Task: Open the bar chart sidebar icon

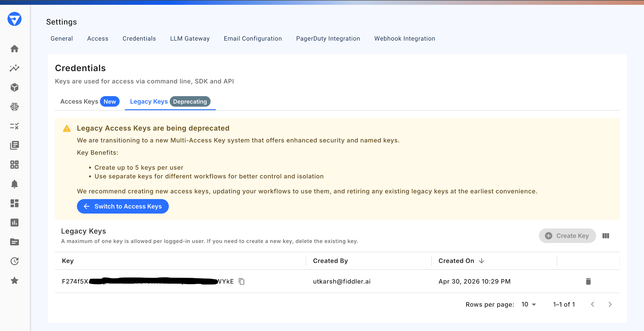Action: [14, 223]
